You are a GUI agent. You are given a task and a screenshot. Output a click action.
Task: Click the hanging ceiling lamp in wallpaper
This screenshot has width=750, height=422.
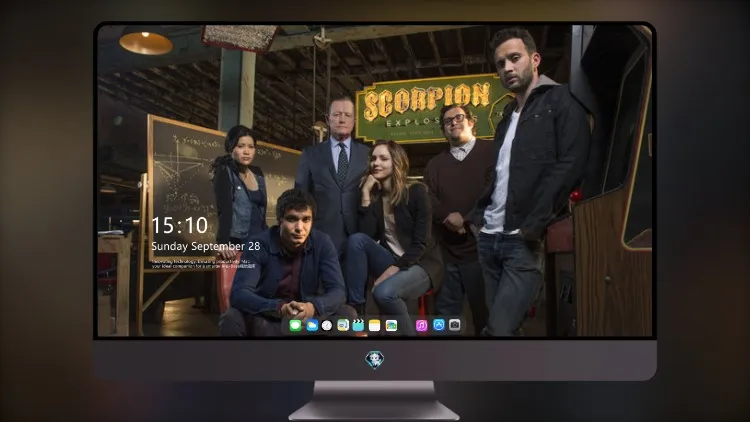point(146,43)
